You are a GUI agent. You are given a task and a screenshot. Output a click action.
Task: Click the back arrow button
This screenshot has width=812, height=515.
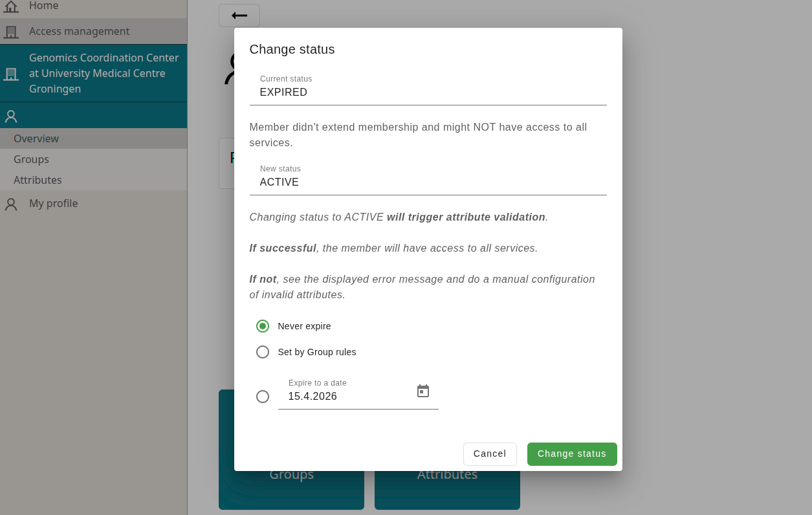coord(239,16)
